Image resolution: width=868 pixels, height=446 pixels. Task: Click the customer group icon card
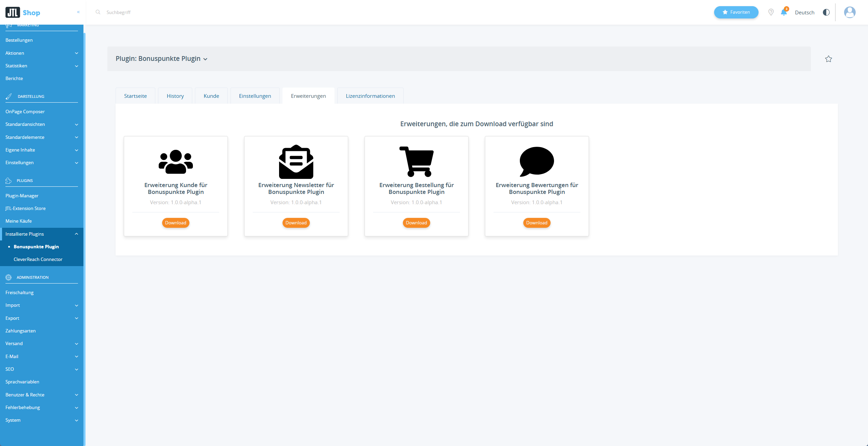coord(176,161)
